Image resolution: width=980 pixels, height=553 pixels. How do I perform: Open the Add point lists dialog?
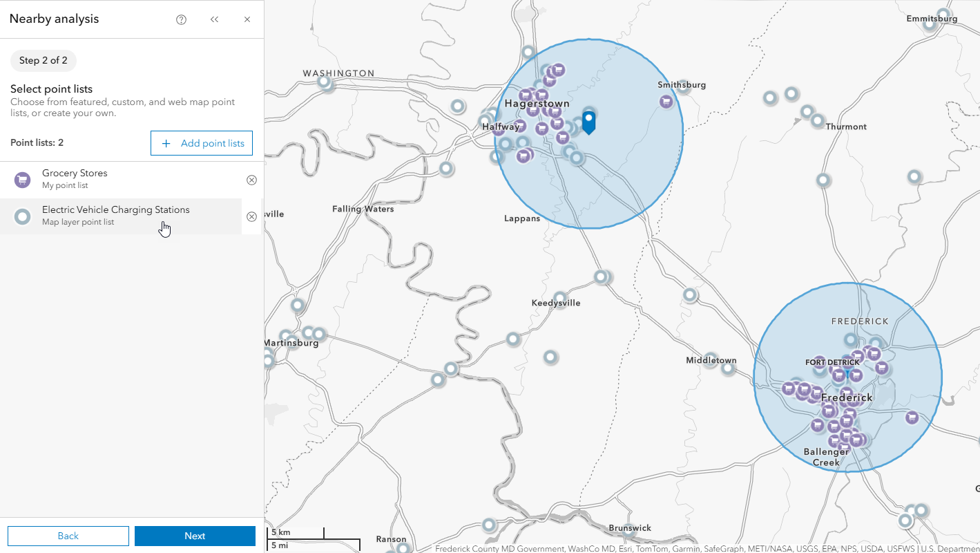202,143
